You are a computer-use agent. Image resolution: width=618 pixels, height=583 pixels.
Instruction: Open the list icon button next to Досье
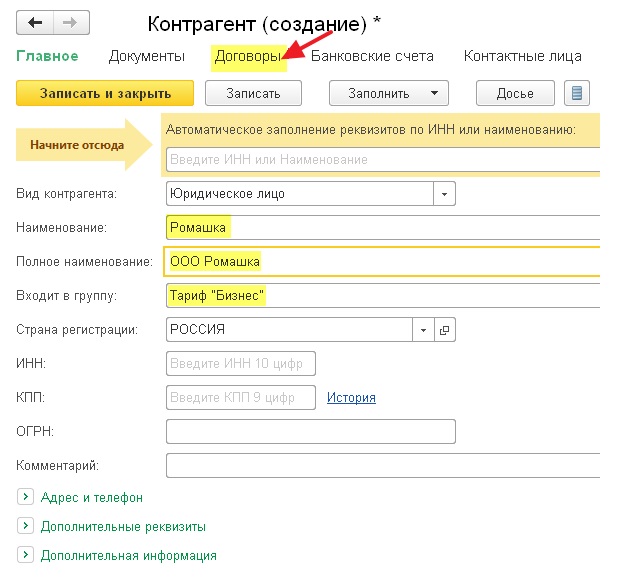click(x=577, y=93)
